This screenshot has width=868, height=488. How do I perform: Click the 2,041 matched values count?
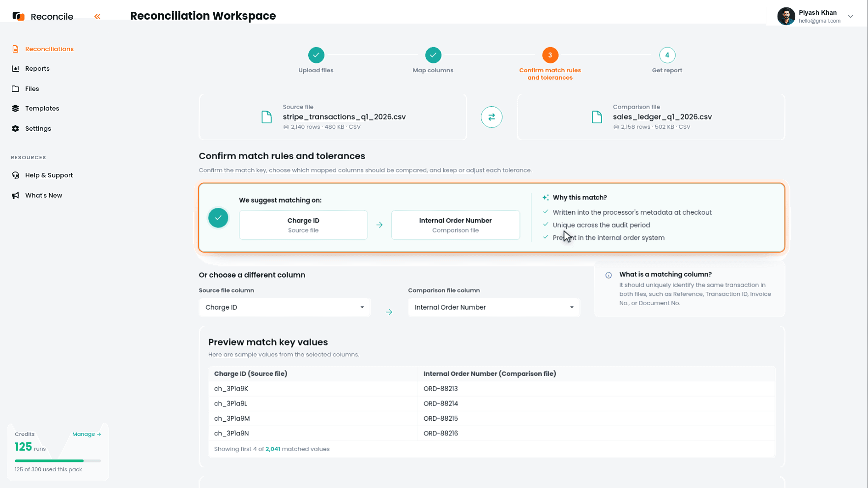pos(273,449)
